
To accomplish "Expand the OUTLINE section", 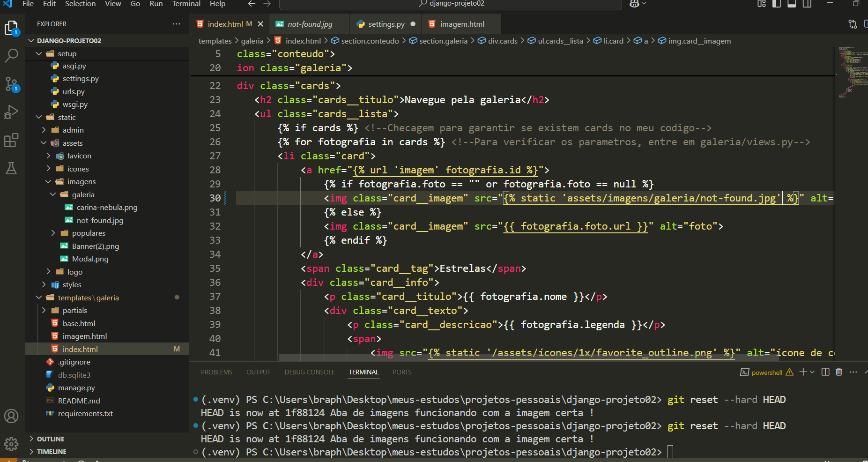I will pos(107,439).
